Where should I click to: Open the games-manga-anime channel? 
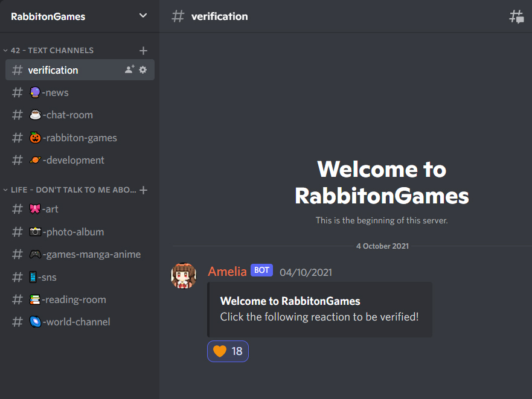80,255
